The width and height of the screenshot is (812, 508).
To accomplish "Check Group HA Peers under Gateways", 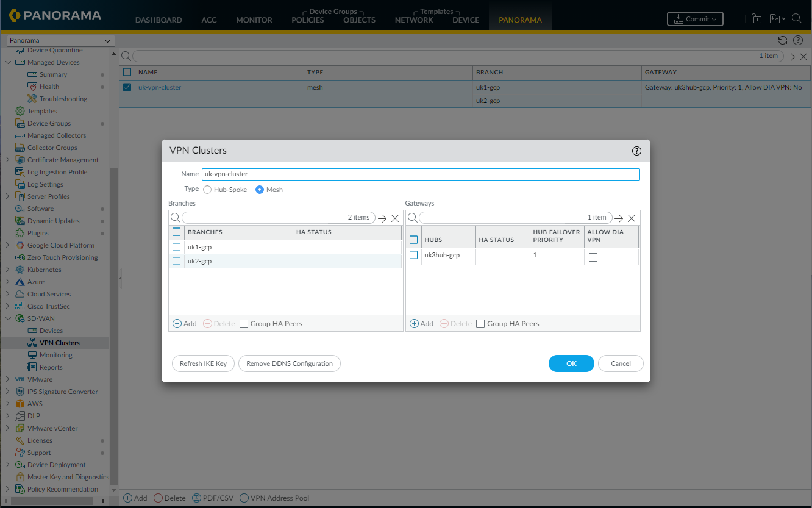I will pyautogui.click(x=480, y=324).
